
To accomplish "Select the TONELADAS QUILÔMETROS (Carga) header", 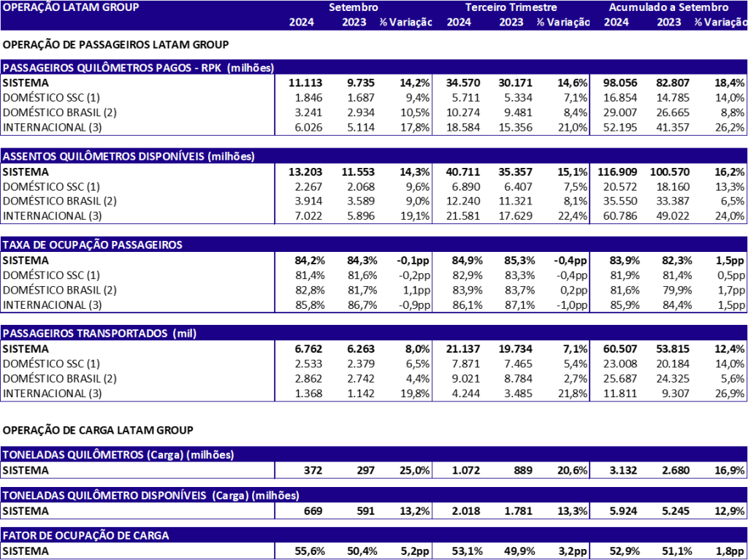I will [x=118, y=455].
